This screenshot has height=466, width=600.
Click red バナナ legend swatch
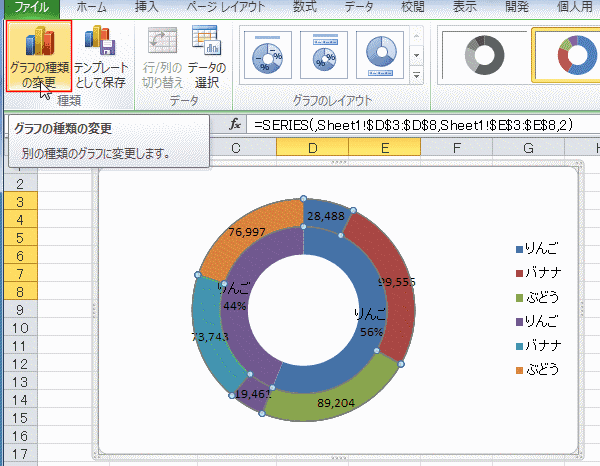tap(519, 273)
